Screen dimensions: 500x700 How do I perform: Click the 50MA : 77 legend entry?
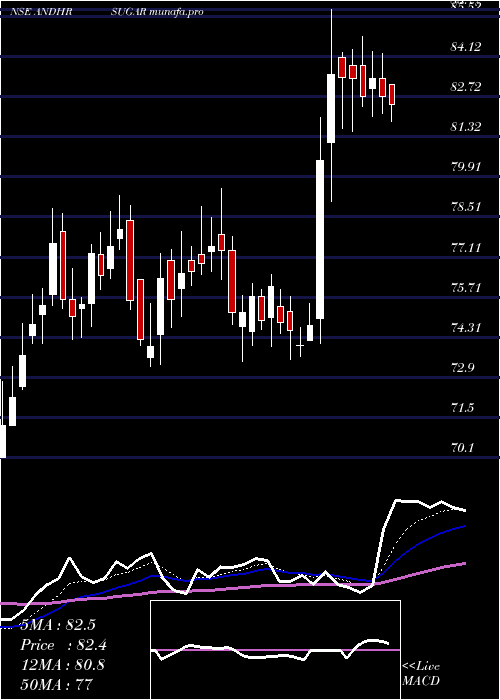56,684
